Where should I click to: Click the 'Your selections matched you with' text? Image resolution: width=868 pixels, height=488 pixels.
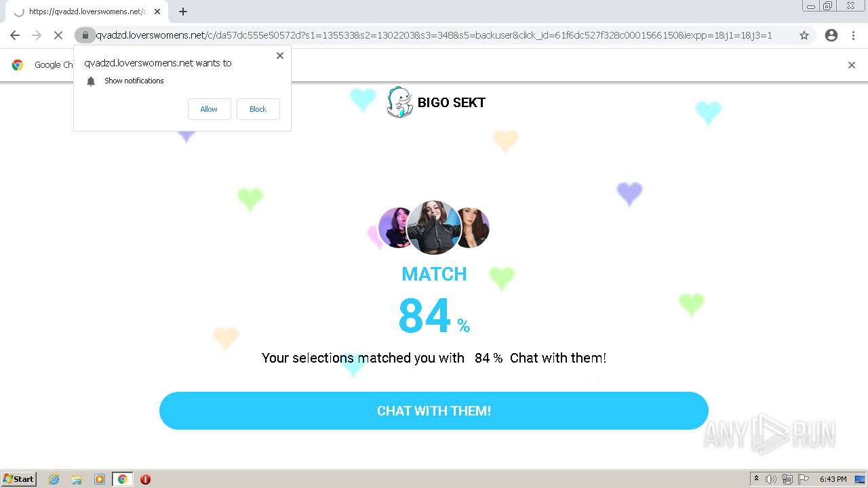coord(363,358)
